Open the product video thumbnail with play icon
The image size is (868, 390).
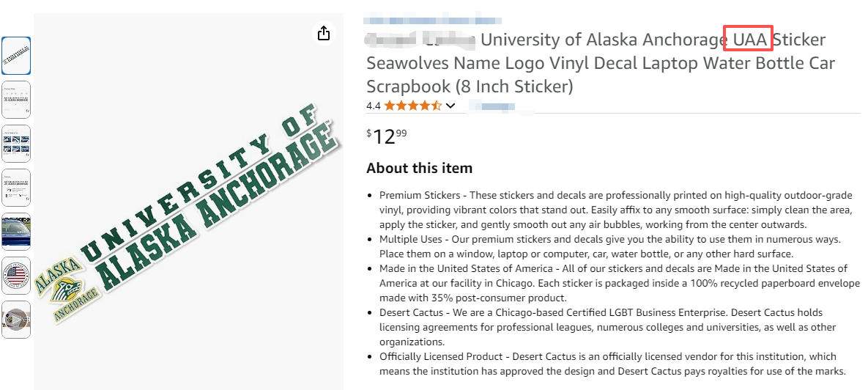point(16,320)
